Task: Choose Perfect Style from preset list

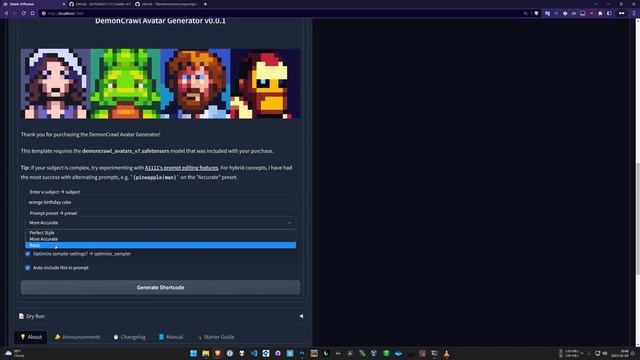Action: pyautogui.click(x=160, y=233)
